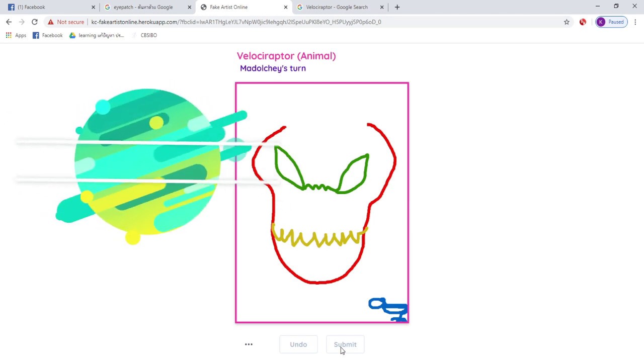Image resolution: width=644 pixels, height=362 pixels.
Task: Open the three-dots options below canvas
Action: pos(249,344)
